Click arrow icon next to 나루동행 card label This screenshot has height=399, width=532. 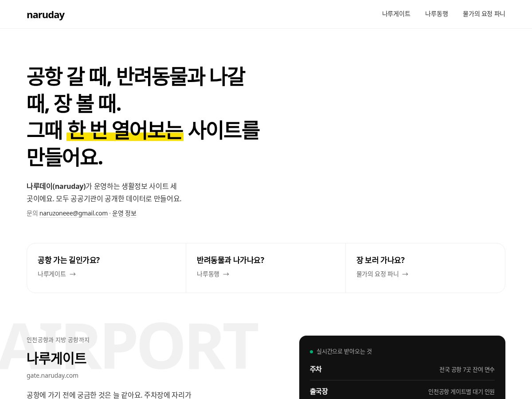(226, 274)
